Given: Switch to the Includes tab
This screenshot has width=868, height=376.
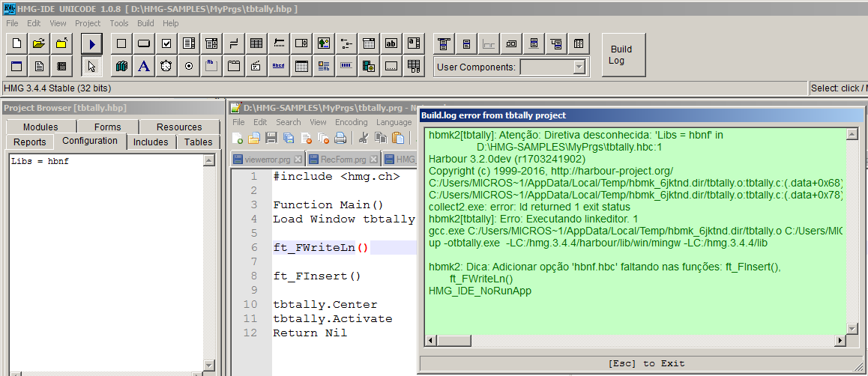Looking at the screenshot, I should coord(151,142).
